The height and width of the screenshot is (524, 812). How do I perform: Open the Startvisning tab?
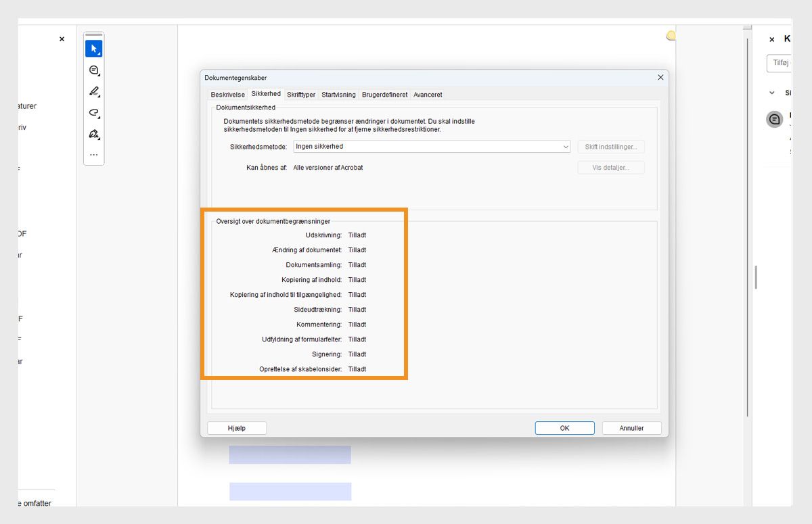[338, 95]
